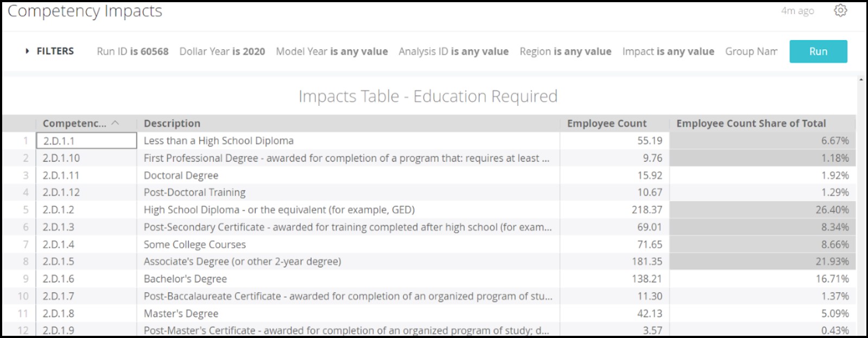
Task: Click the Group Name filter
Action: click(x=751, y=52)
